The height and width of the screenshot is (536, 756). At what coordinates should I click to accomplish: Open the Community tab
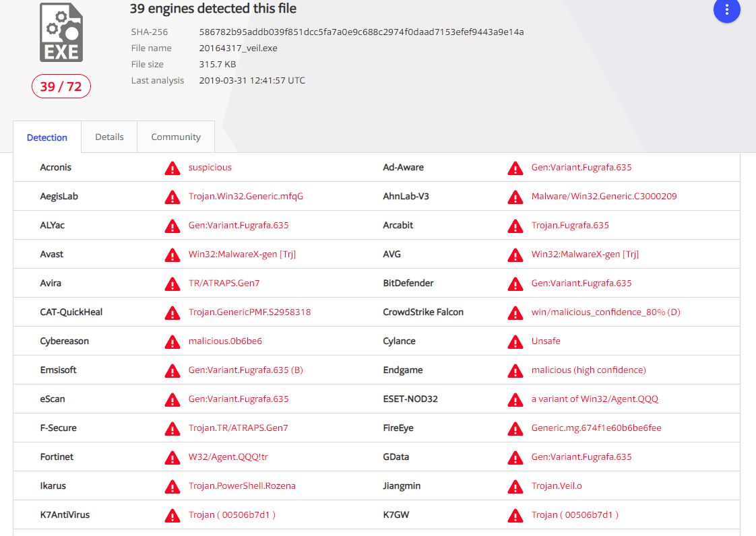coord(176,137)
